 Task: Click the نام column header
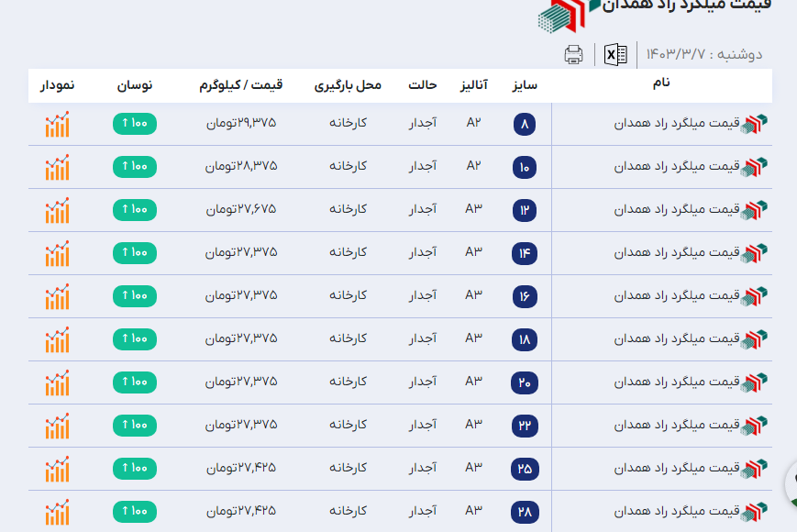(x=661, y=83)
